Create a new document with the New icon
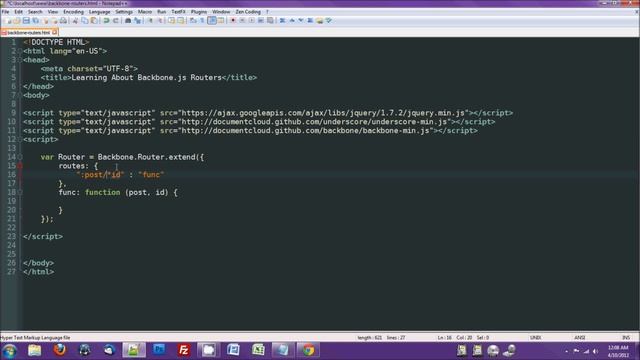This screenshot has width=640, height=360. [7, 20]
